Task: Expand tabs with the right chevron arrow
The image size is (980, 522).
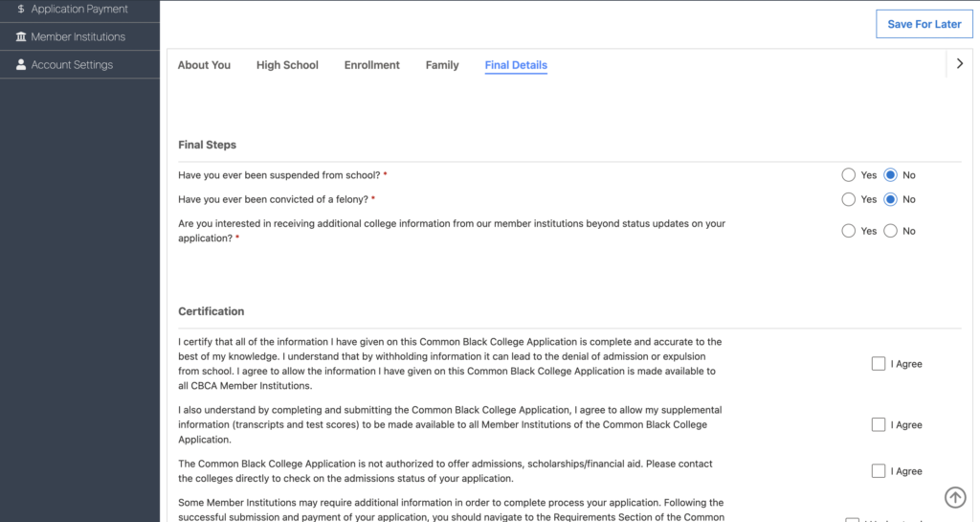Action: (960, 64)
